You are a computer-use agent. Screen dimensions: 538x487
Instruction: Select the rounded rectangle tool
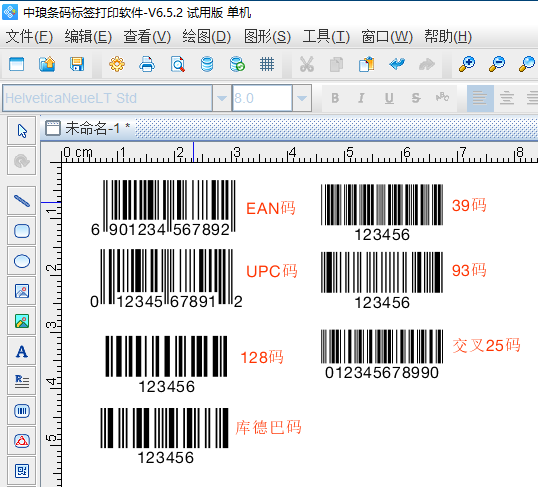tap(22, 231)
